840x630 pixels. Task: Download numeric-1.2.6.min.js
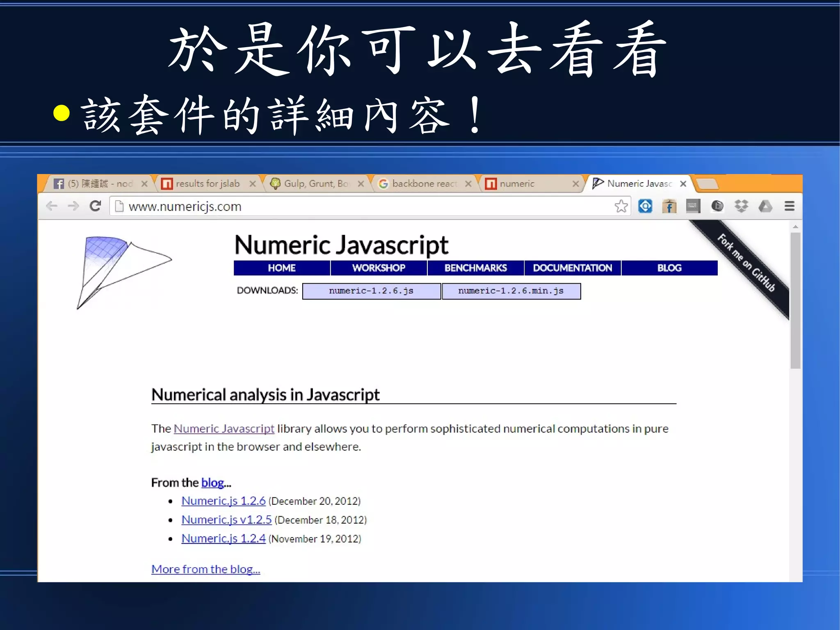[511, 291]
